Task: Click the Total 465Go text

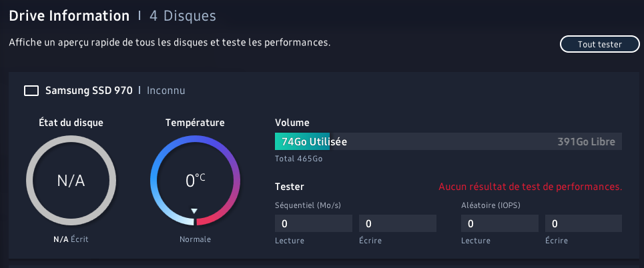Action: pyautogui.click(x=298, y=159)
